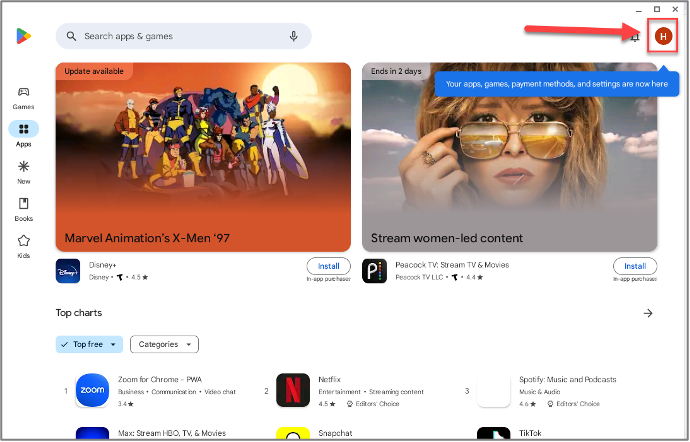Screen dimensions: 690x442
Task: Open the Marvel Animation's X-Men '97 banner
Action: tap(203, 157)
